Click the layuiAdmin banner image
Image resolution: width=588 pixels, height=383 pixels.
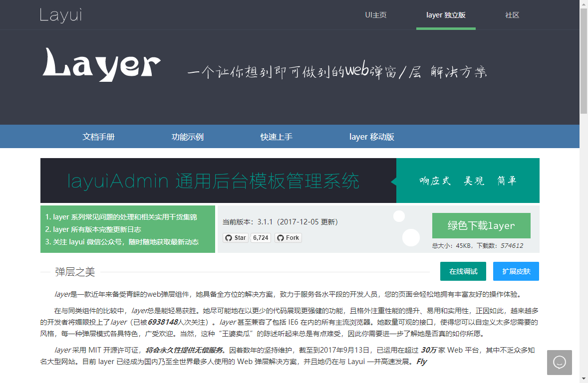[x=290, y=181]
